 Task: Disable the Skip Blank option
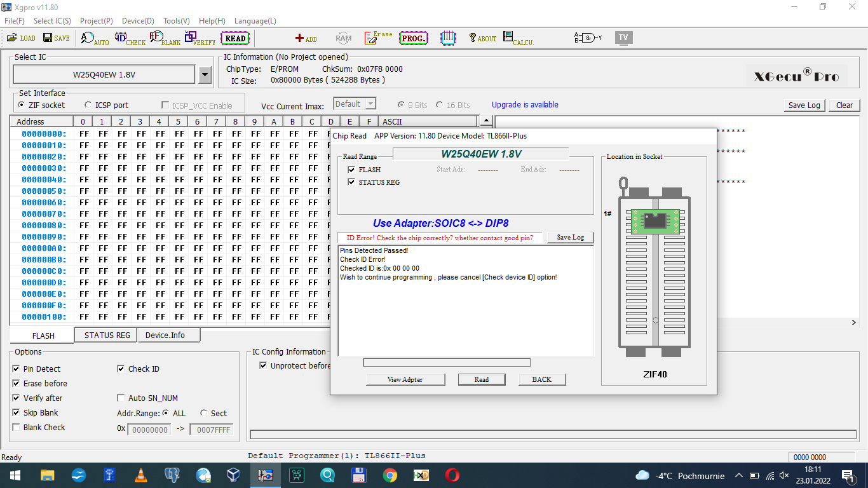tap(16, 412)
